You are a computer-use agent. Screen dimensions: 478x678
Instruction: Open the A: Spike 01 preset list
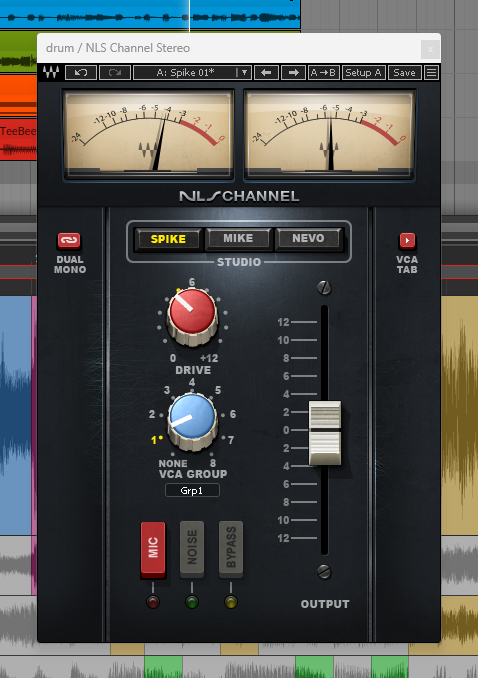pos(186,72)
